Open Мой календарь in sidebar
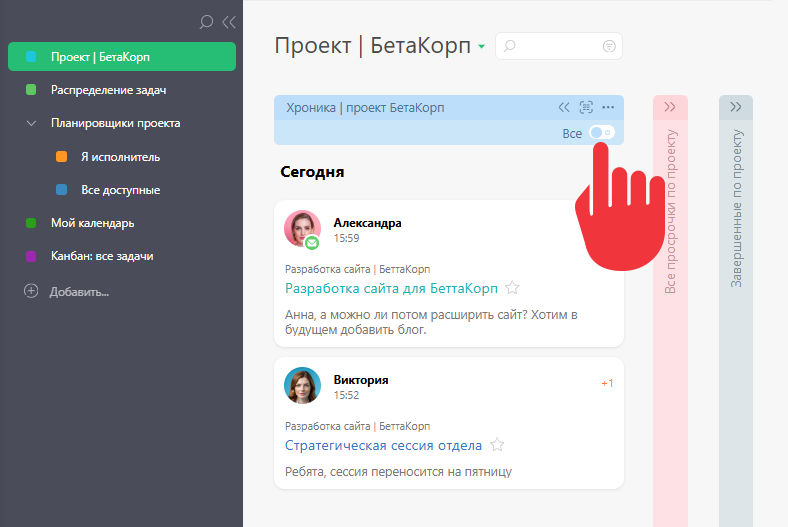The width and height of the screenshot is (788, 527). click(92, 223)
